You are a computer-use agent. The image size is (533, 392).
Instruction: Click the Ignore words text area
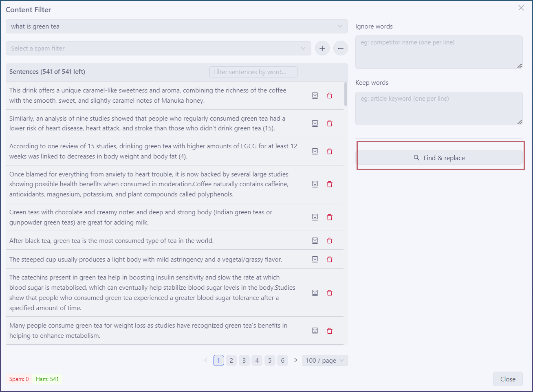[x=439, y=52]
